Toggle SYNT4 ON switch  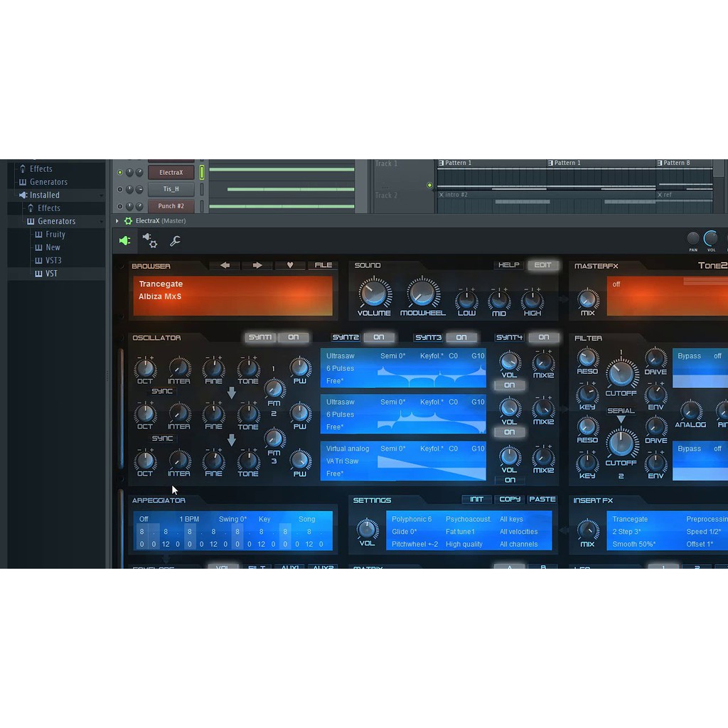click(x=544, y=338)
